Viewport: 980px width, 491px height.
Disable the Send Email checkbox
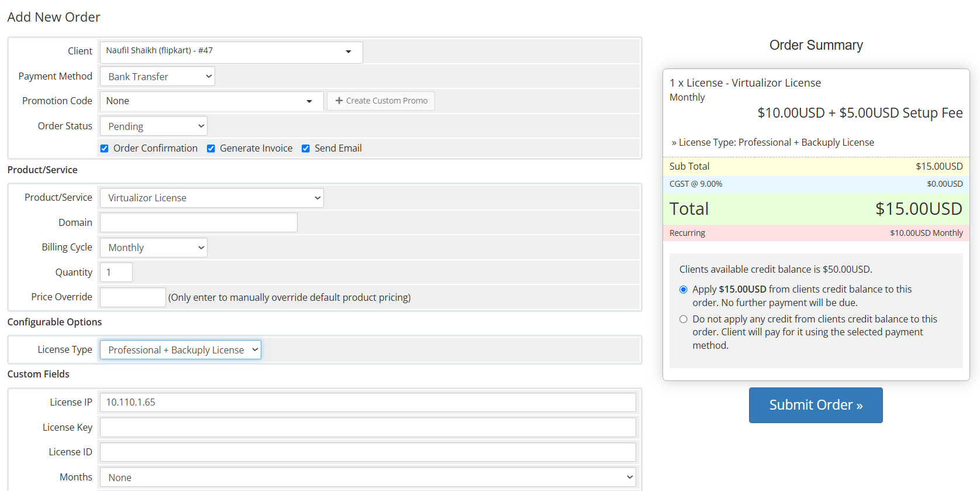pos(305,149)
